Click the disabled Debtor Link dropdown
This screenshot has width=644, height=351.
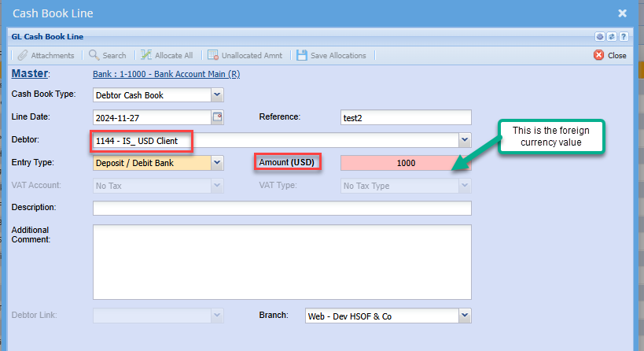158,316
